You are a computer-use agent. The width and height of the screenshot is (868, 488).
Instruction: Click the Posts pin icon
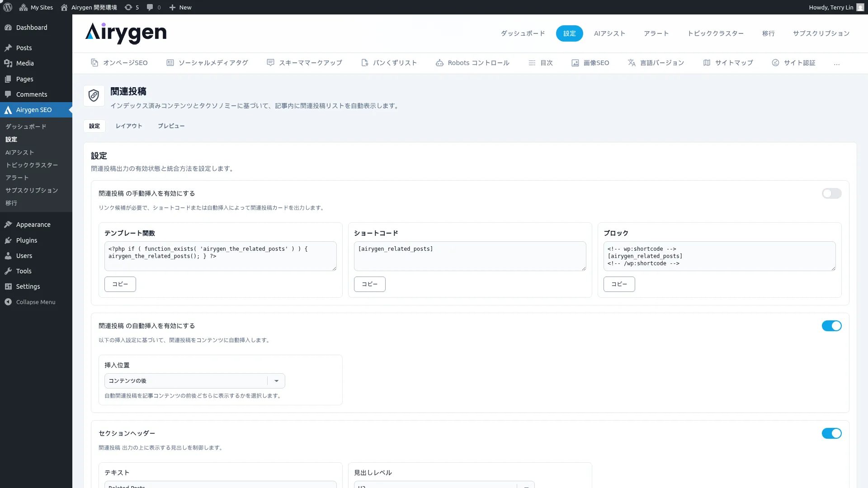point(8,48)
